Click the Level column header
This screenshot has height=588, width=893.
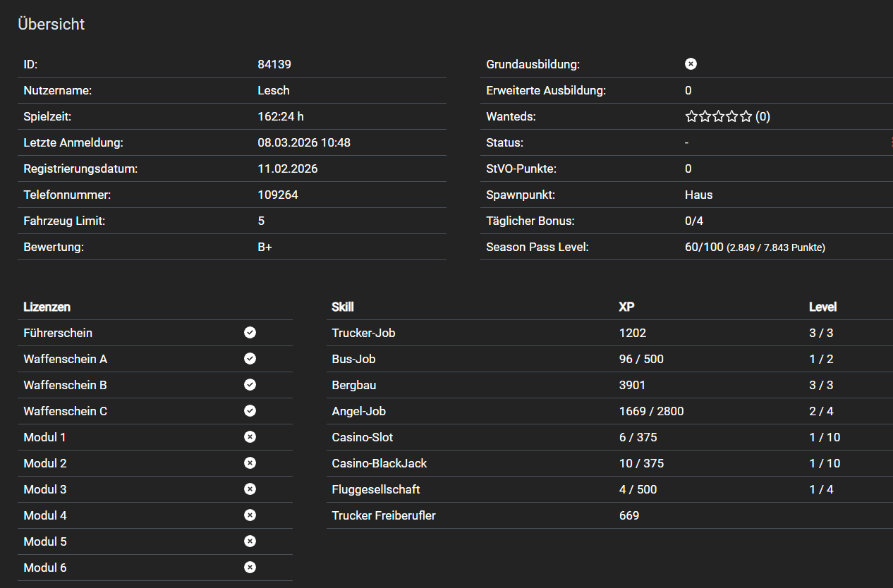point(822,307)
